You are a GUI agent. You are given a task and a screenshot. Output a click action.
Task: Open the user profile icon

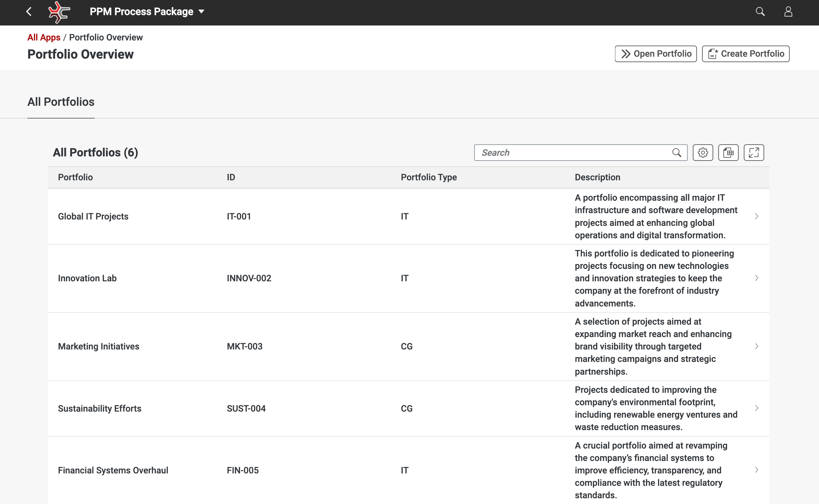tap(788, 12)
